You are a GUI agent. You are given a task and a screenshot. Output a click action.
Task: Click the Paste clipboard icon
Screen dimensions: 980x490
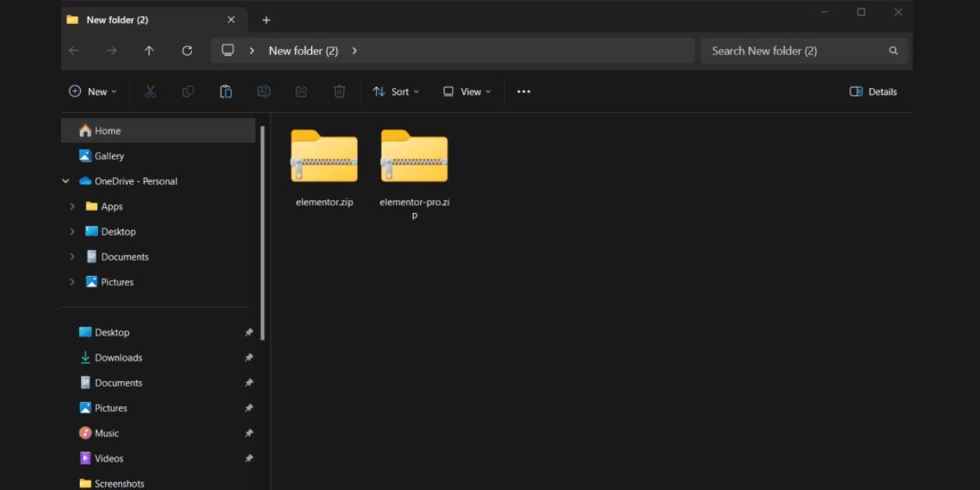pos(226,92)
